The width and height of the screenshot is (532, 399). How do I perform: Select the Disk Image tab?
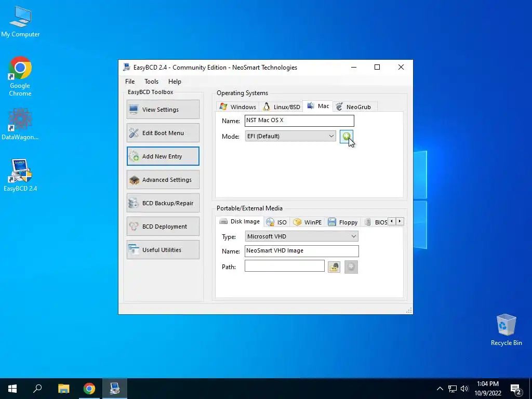click(x=240, y=221)
